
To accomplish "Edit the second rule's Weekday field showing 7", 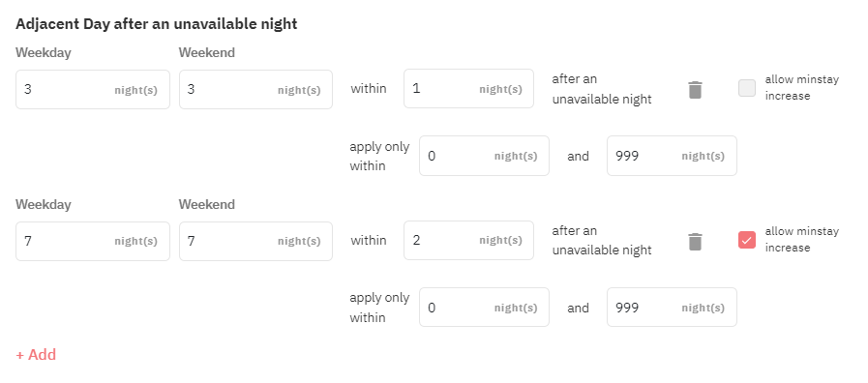I will (x=93, y=241).
